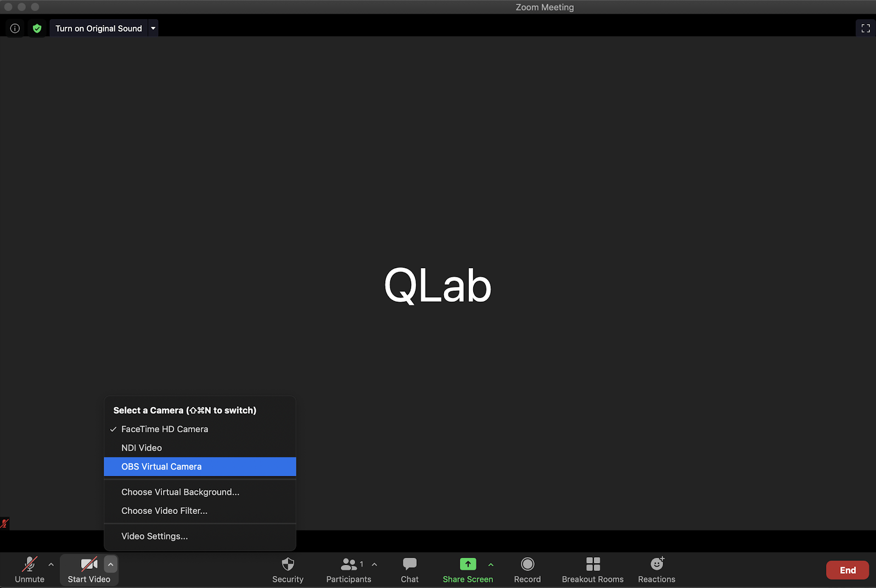876x588 pixels.
Task: End the meeting
Action: tap(847, 570)
